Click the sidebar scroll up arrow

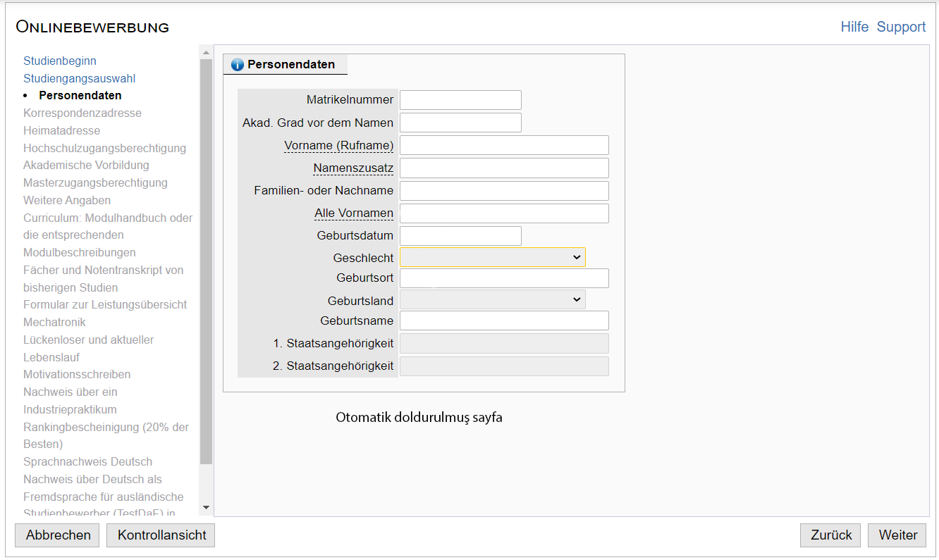tap(206, 53)
